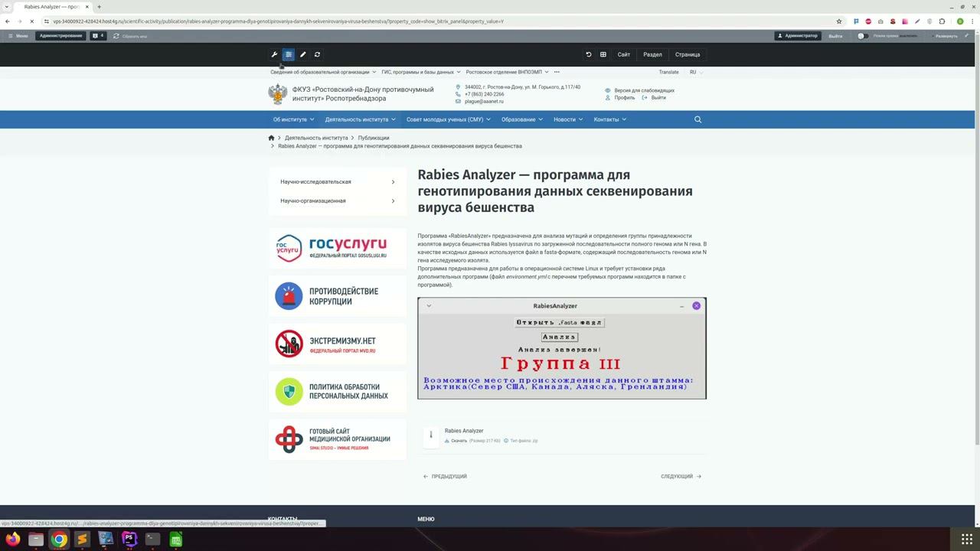Toggle the edit mode switch in the admin bar
This screenshot has height=551, width=980.
click(x=863, y=36)
